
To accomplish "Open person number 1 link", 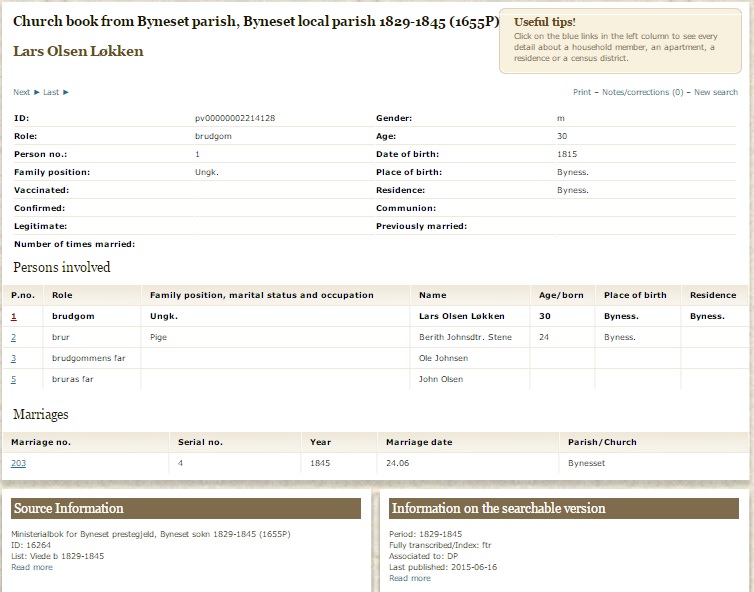I will point(13,316).
